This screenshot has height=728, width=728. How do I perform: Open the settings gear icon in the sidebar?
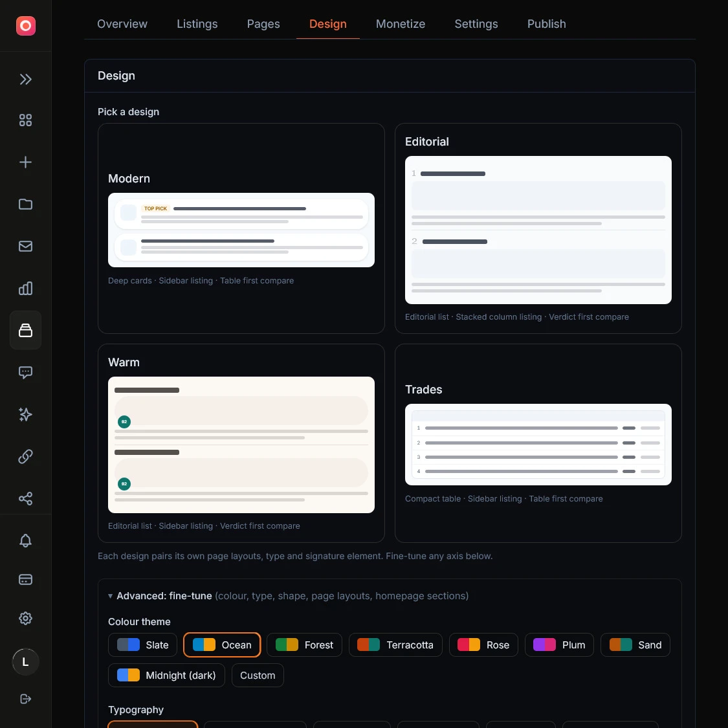click(x=25, y=618)
